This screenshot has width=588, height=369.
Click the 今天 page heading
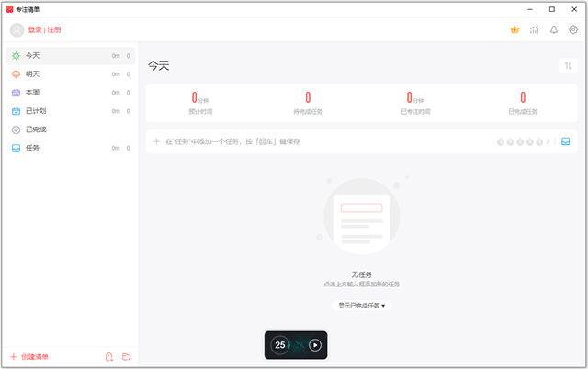tap(159, 65)
